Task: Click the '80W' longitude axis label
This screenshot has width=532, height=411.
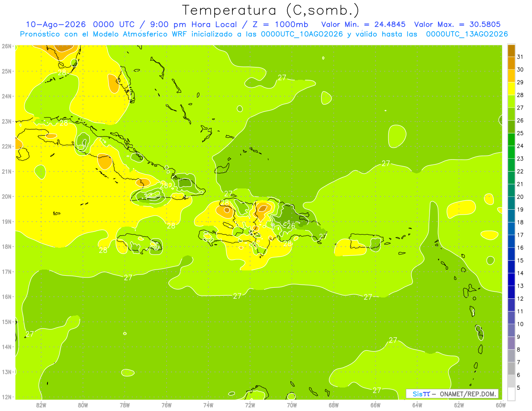Action: (83, 405)
